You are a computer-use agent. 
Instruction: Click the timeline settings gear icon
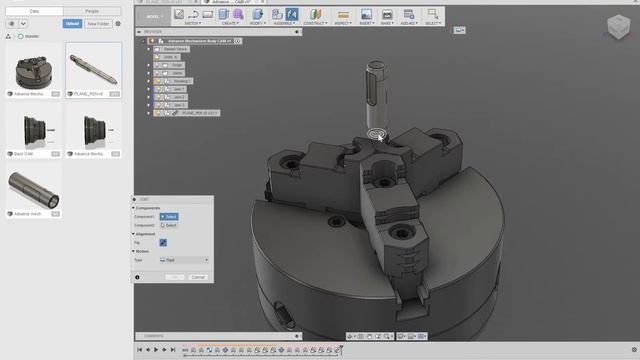pos(634,350)
